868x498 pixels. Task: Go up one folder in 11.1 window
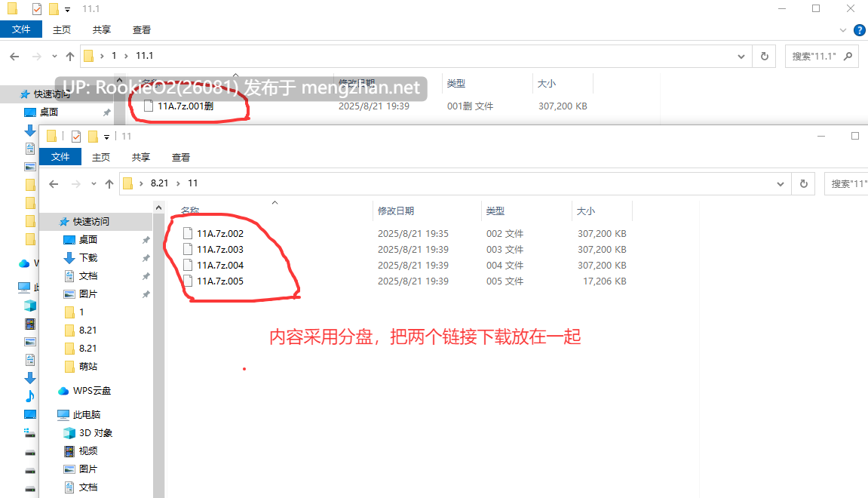point(69,56)
